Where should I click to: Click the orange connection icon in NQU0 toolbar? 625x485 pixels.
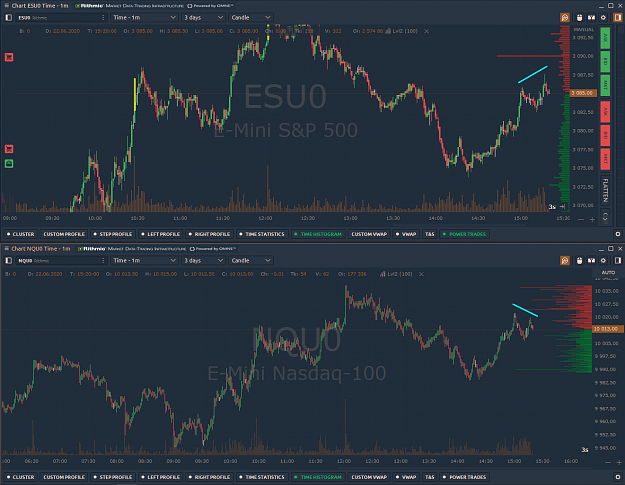coord(565,261)
